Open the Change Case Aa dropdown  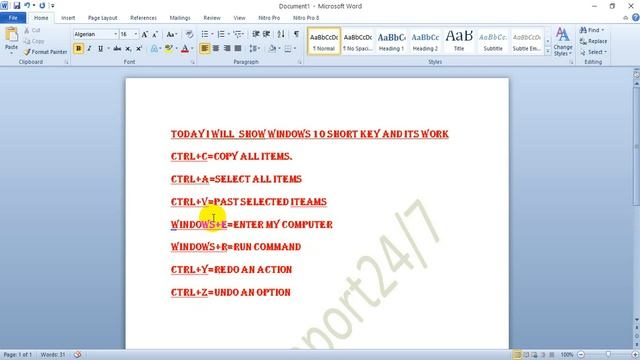(x=171, y=35)
